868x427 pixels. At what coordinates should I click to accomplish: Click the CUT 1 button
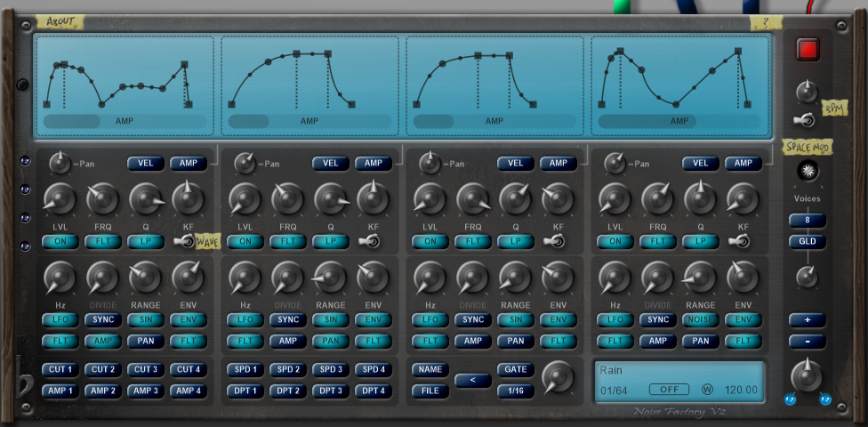point(60,369)
